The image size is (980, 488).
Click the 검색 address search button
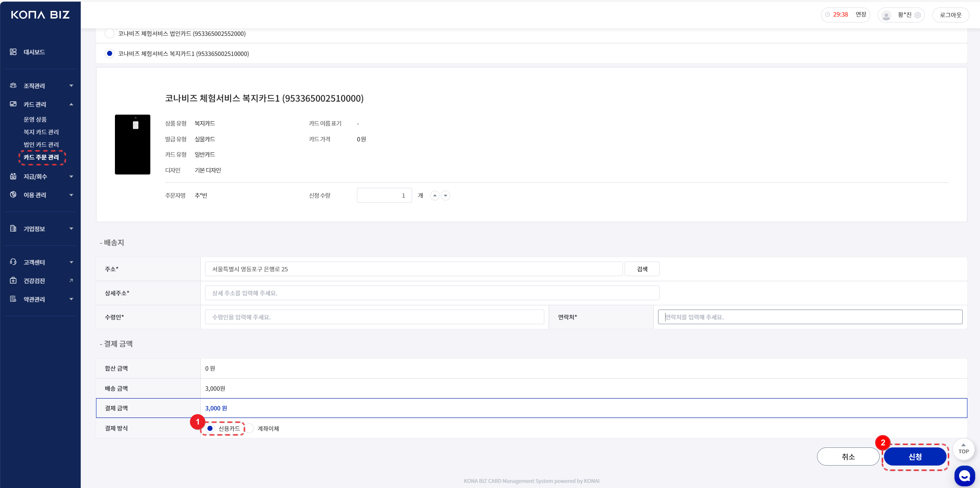pyautogui.click(x=642, y=269)
